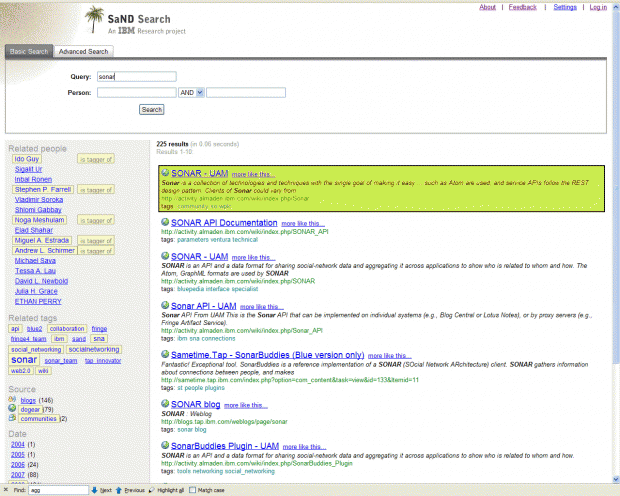Click the 'tap_innovator' related tag
The height and width of the screenshot is (496, 620).
pyautogui.click(x=103, y=361)
